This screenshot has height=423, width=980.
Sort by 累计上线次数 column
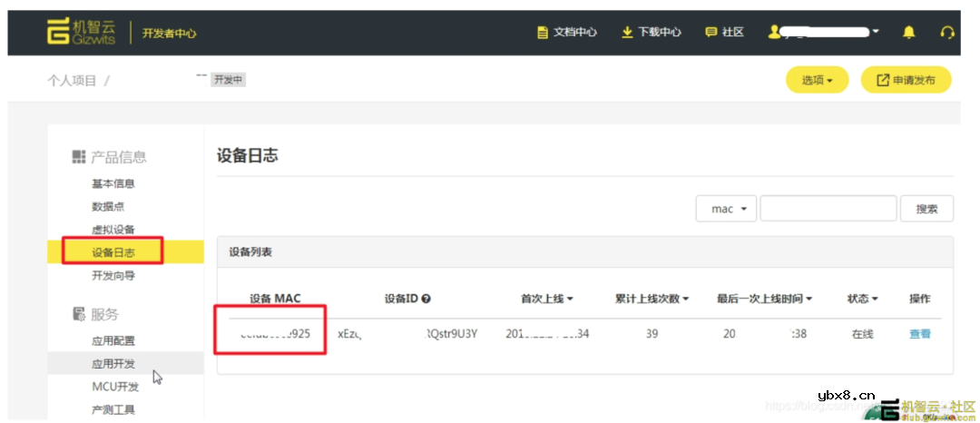(x=652, y=299)
